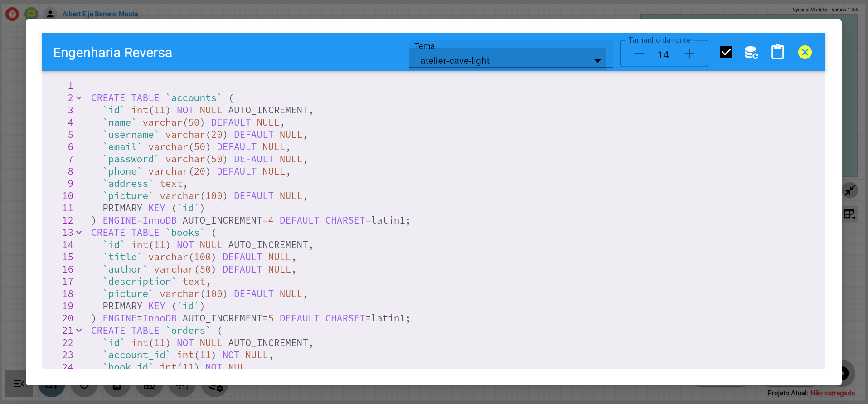Open the green chat feedback icon
Viewport: 868px width, 404px height.
point(31,14)
